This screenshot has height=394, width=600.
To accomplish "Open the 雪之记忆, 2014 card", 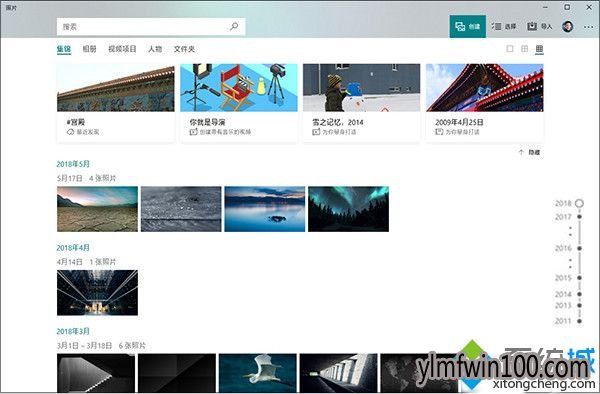I will 362,103.
